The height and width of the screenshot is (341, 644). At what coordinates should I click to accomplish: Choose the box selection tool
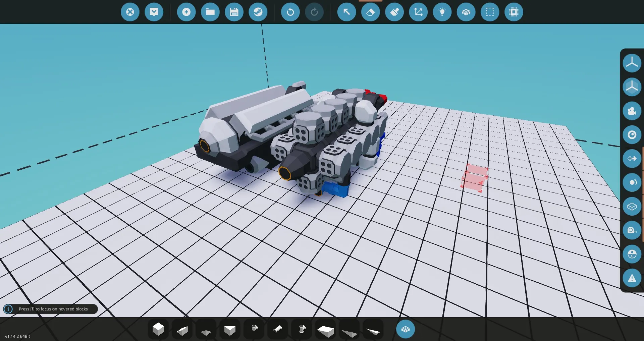[x=490, y=12]
